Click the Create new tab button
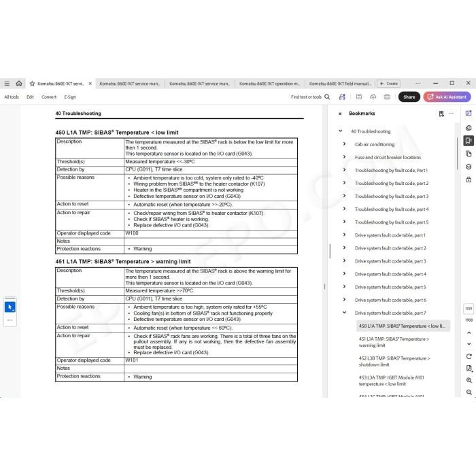This screenshot has width=476, height=476. (x=388, y=84)
